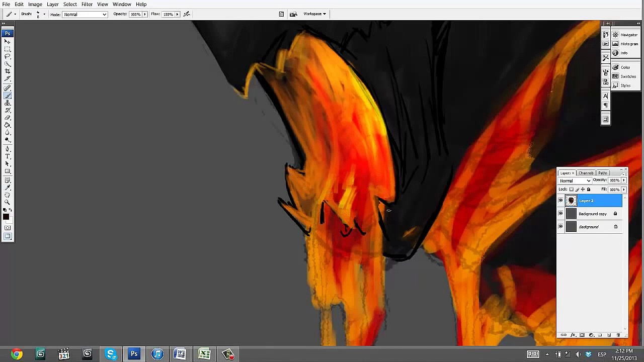Open the layer blend mode dropdown

(575, 180)
